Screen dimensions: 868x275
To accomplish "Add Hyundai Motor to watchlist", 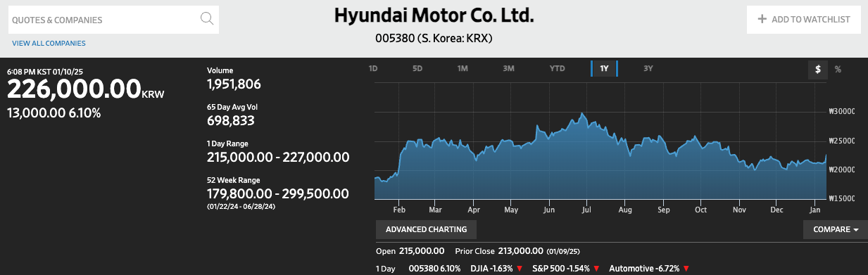I will 804,20.
